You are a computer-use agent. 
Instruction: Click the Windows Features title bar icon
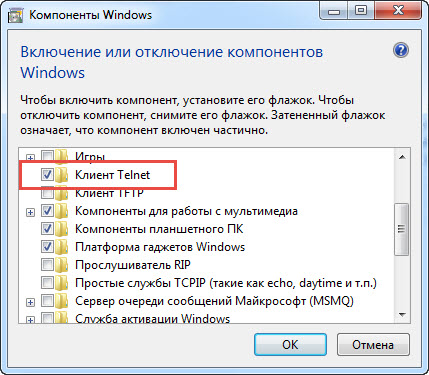click(16, 15)
